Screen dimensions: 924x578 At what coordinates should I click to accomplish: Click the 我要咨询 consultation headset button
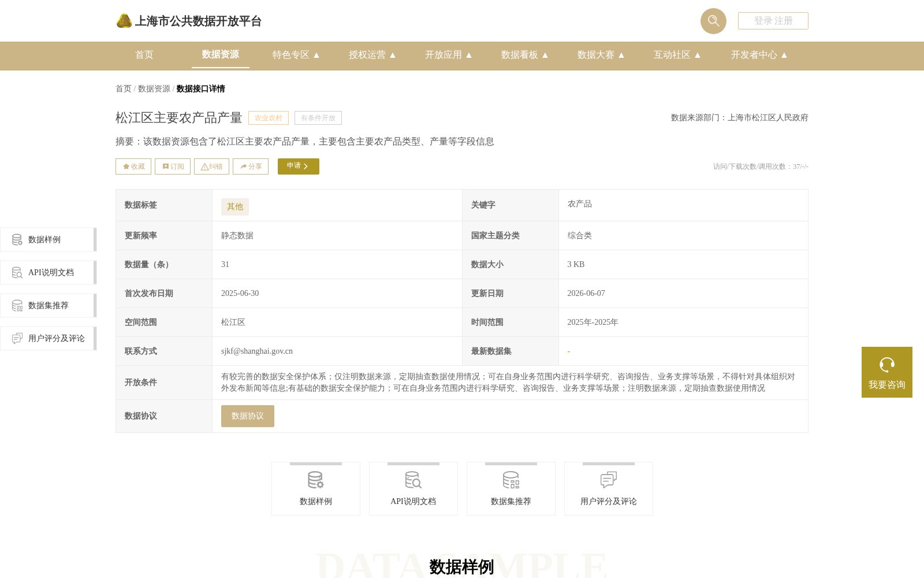coord(887,372)
